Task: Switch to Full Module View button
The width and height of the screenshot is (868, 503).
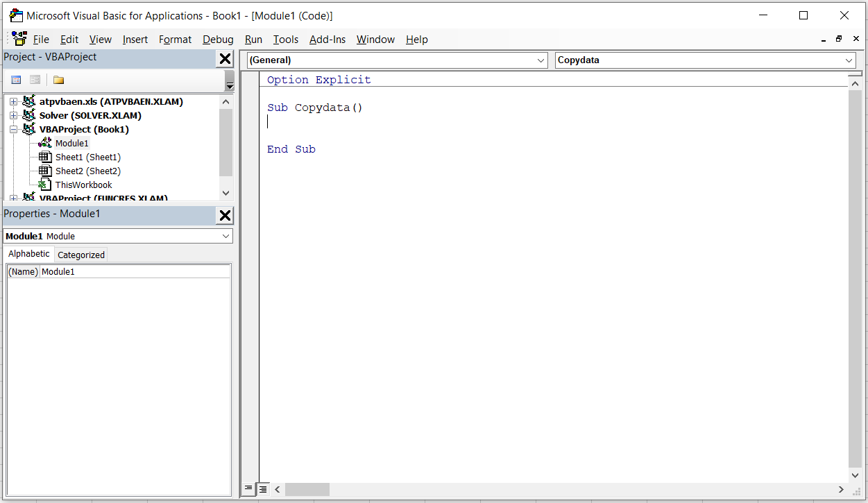Action: (263, 489)
